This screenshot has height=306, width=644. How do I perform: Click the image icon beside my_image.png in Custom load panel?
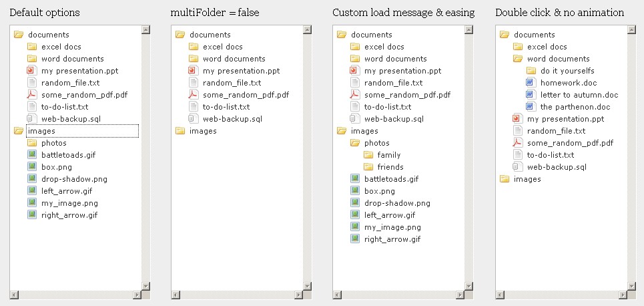355,227
